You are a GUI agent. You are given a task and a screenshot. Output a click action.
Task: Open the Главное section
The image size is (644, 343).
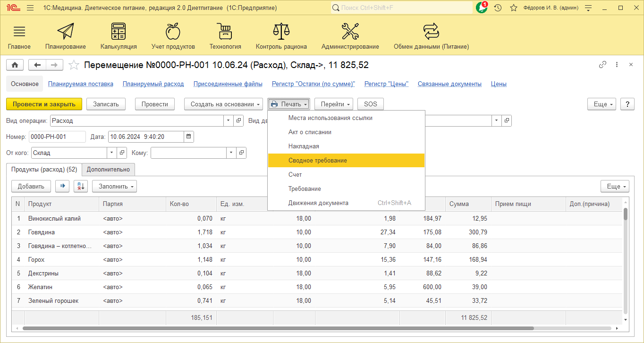[x=19, y=37]
